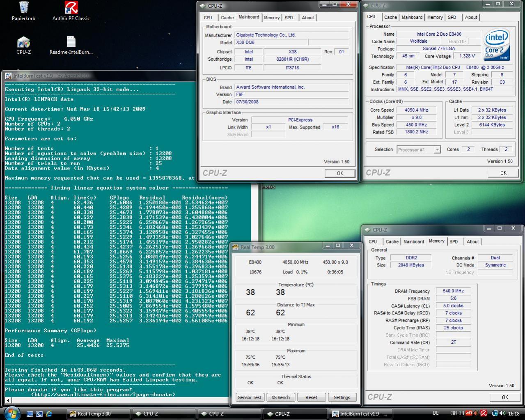Click the 38 38 temperature tray readout
The width and height of the screenshot is (525, 420).
click(458, 413)
